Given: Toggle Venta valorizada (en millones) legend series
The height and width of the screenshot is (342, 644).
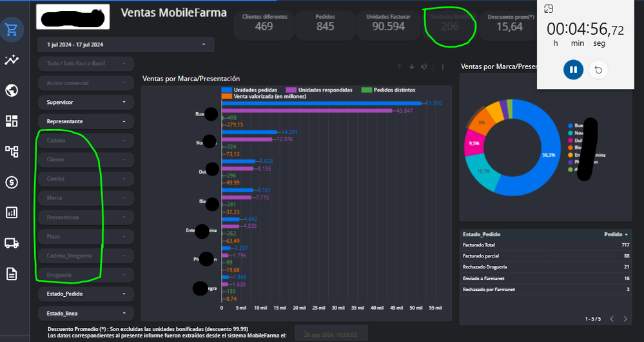Looking at the screenshot, I should [x=264, y=97].
